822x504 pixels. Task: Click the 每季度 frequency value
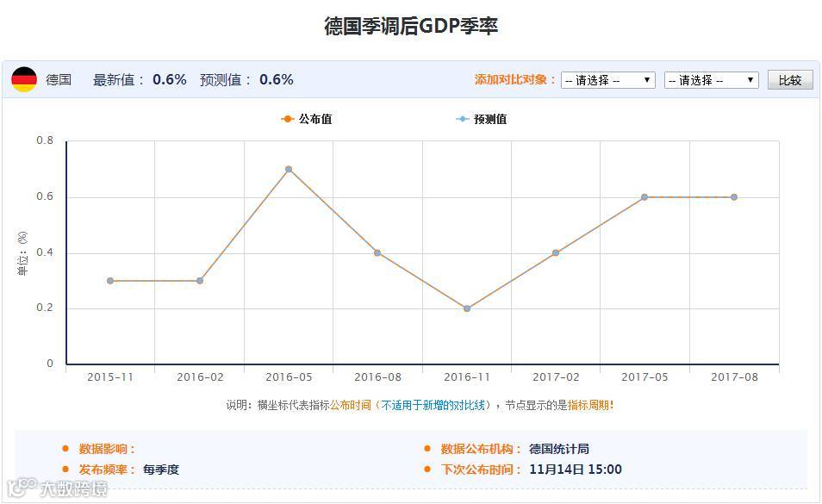tap(161, 470)
